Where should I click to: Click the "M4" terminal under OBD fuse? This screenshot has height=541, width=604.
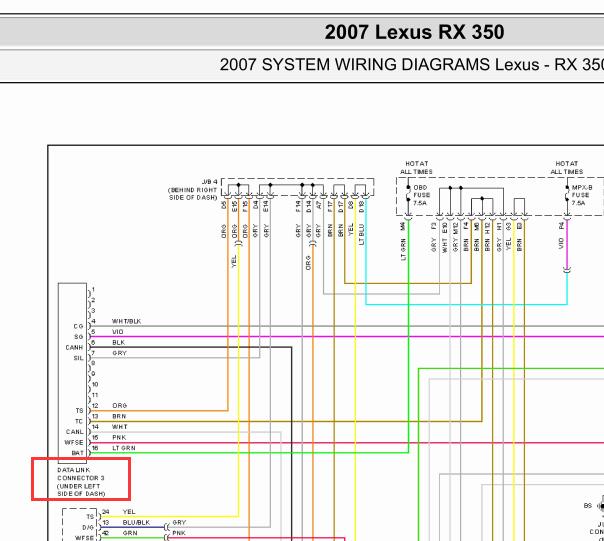[403, 226]
